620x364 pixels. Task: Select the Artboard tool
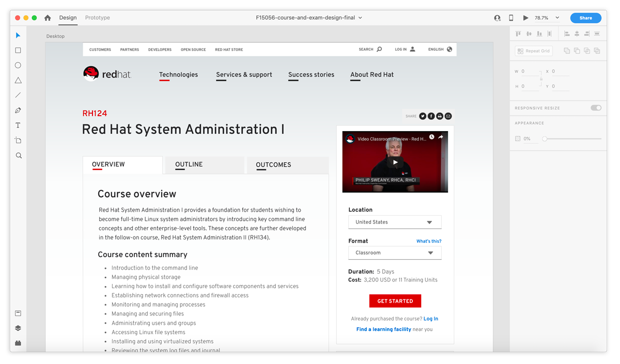(x=18, y=140)
